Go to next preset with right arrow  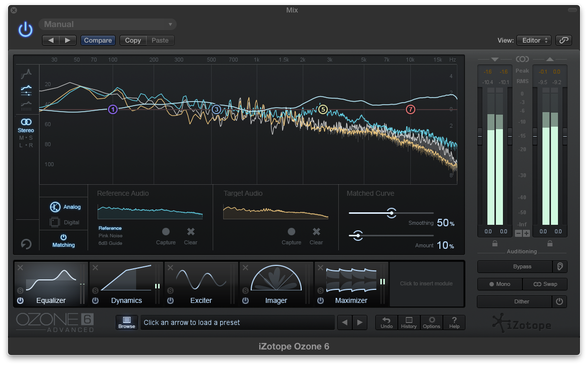(68, 40)
